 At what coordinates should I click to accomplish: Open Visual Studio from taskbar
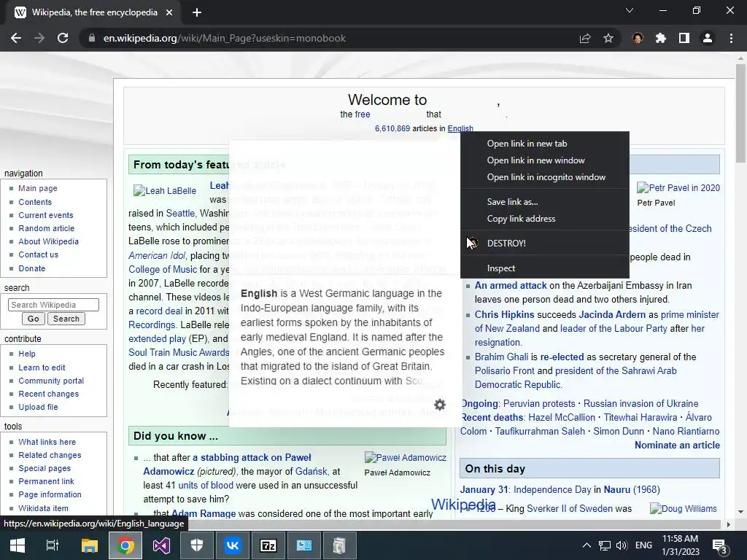point(161,545)
